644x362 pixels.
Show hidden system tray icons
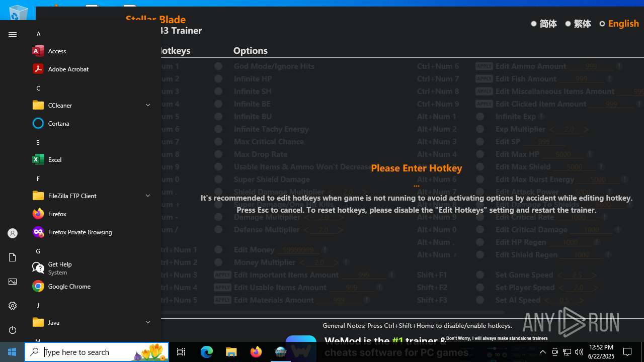click(x=543, y=352)
